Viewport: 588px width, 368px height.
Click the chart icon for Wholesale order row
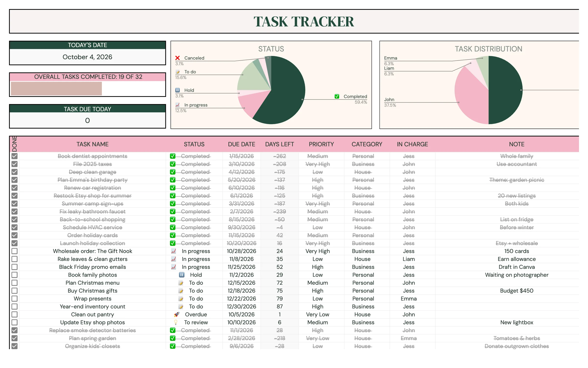click(x=174, y=251)
